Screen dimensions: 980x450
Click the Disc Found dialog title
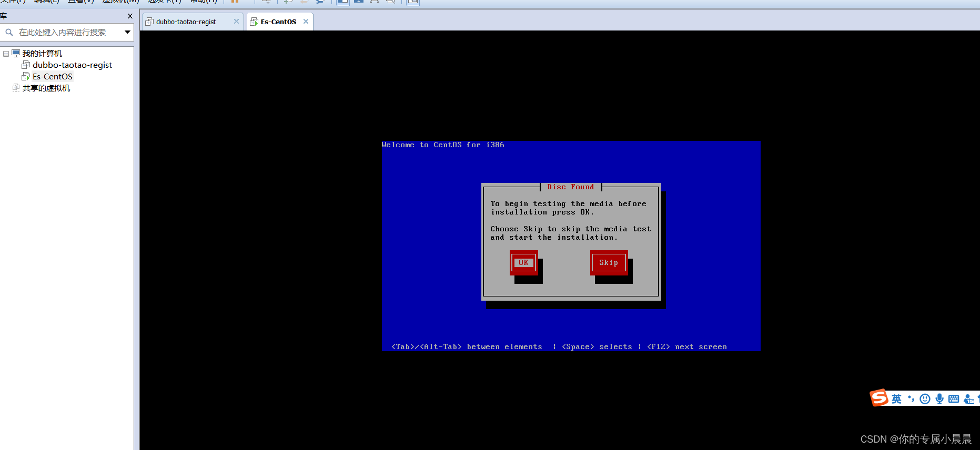[571, 187]
